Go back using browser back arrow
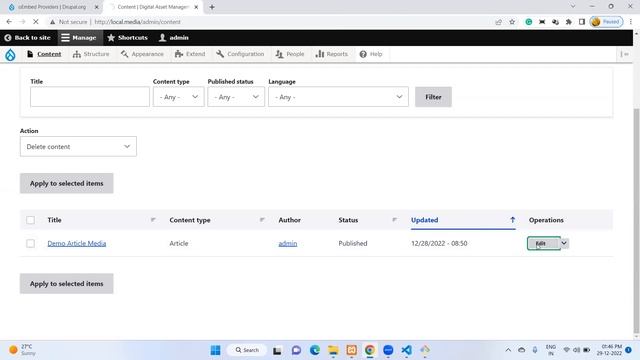Viewport: 640px width, 360px height. (x=9, y=22)
